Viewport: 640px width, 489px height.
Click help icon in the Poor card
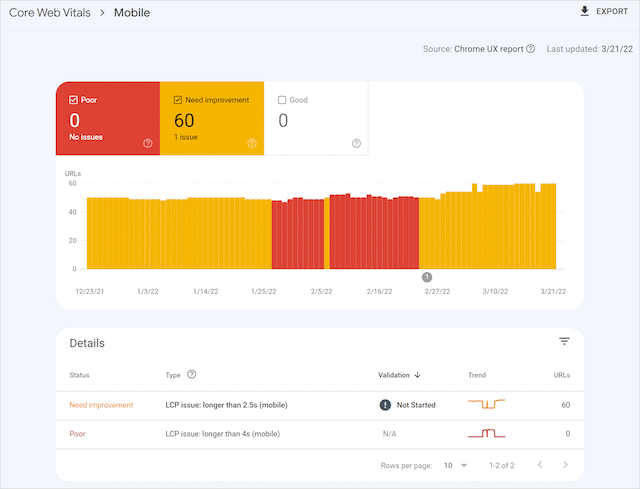[148, 144]
